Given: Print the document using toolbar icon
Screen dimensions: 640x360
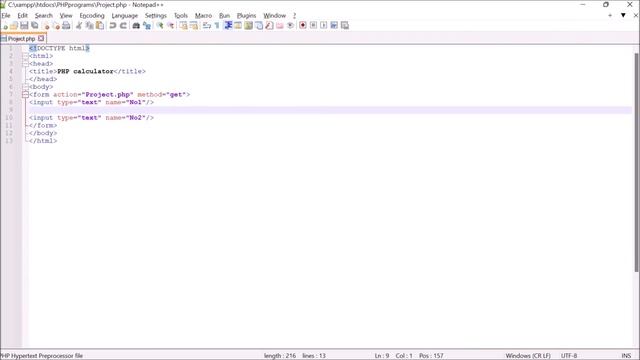Looking at the screenshot, I should [x=66, y=26].
